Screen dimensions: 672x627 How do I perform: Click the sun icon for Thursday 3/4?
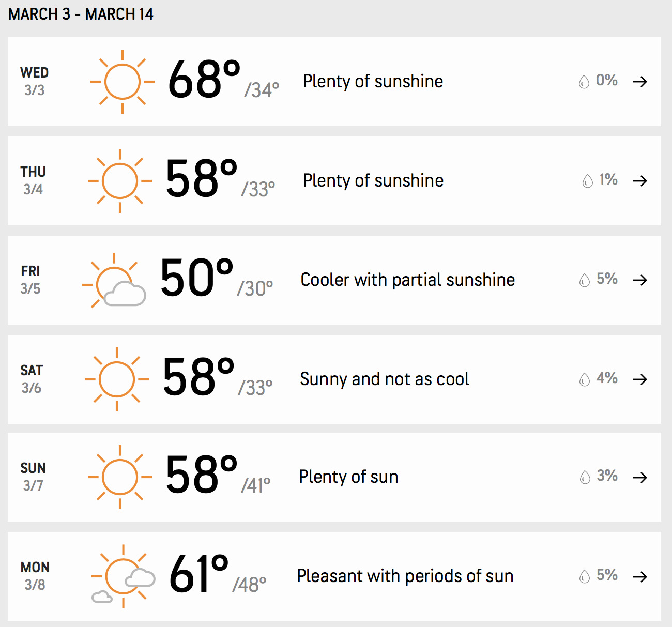coord(120,181)
